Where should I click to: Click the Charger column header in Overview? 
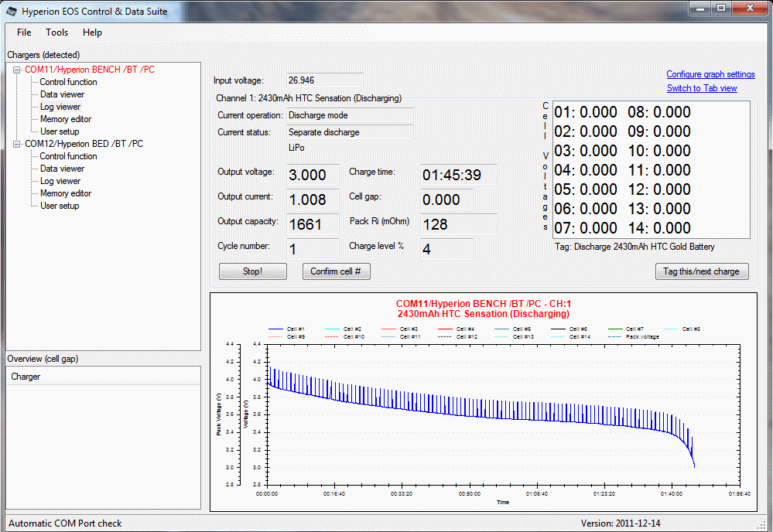tap(26, 377)
